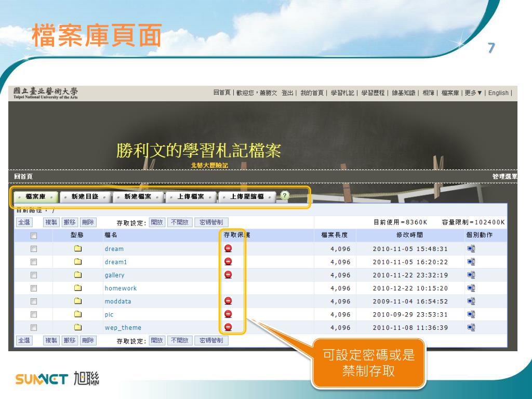
Task: Open the gallery folder icon
Action: [x=78, y=275]
